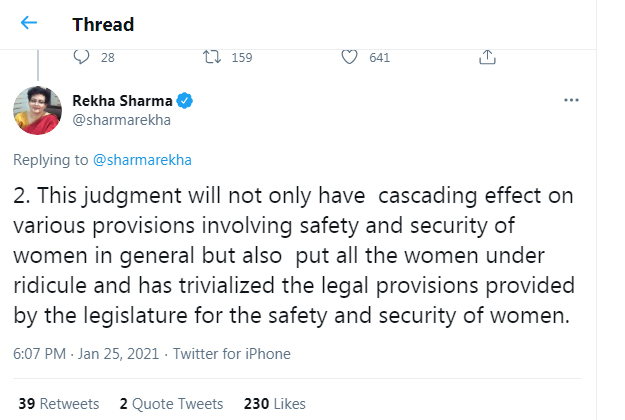Click the blue verified badge
Image resolution: width=625 pixels, height=420 pixels.
click(x=186, y=100)
